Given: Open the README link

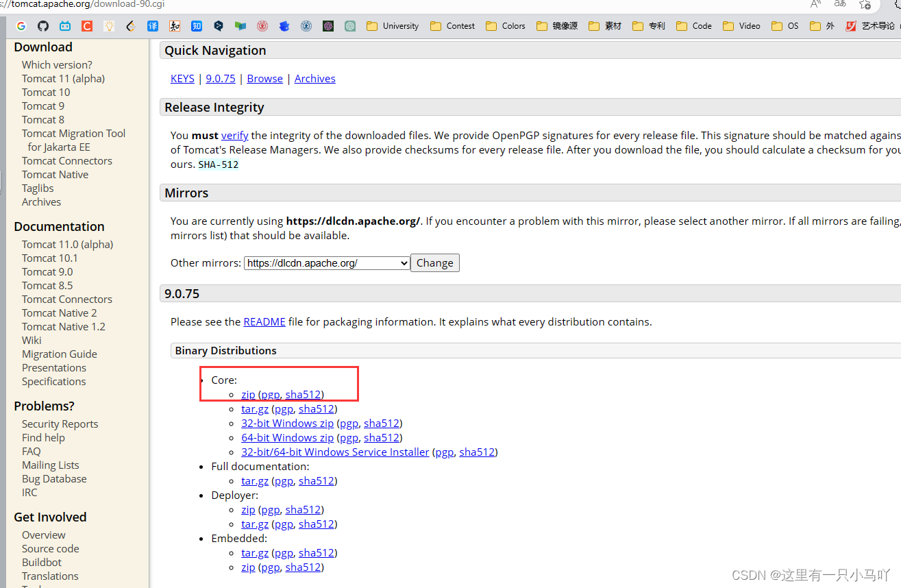Looking at the screenshot, I should pyautogui.click(x=264, y=322).
